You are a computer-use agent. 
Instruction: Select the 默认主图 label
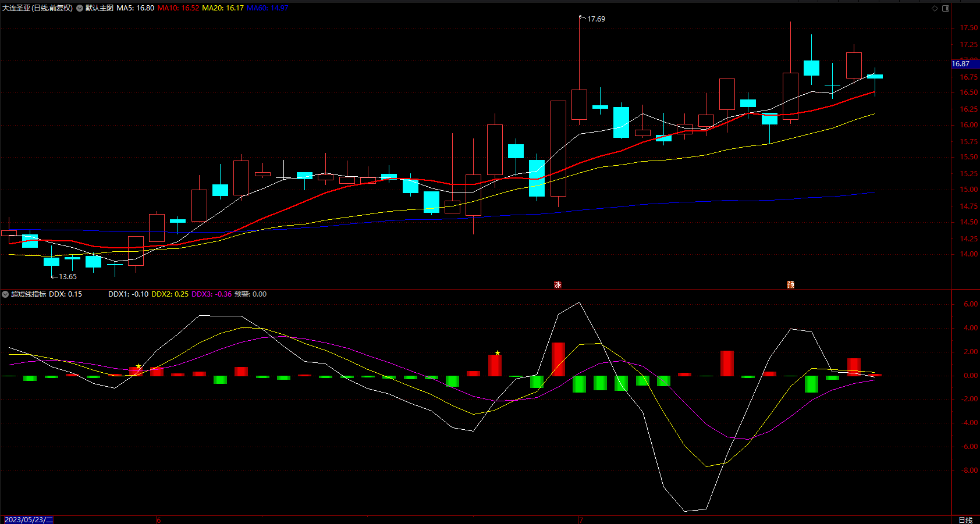[x=100, y=8]
